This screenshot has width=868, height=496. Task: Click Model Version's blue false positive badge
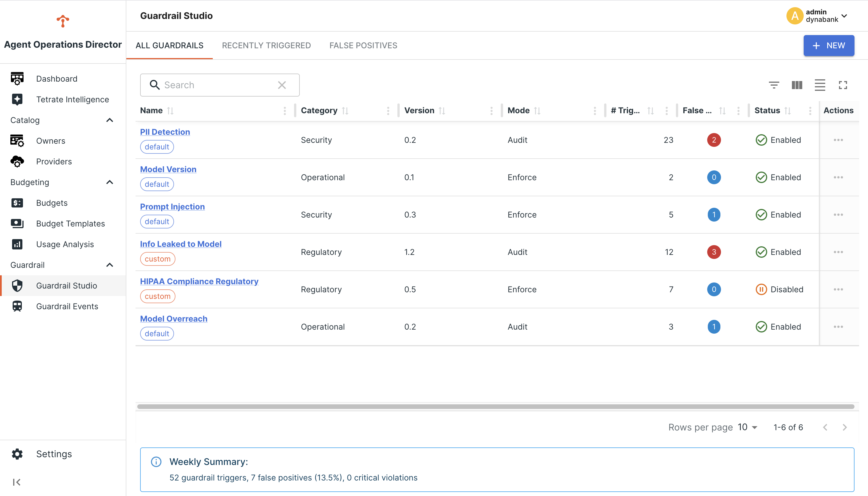pyautogui.click(x=714, y=177)
